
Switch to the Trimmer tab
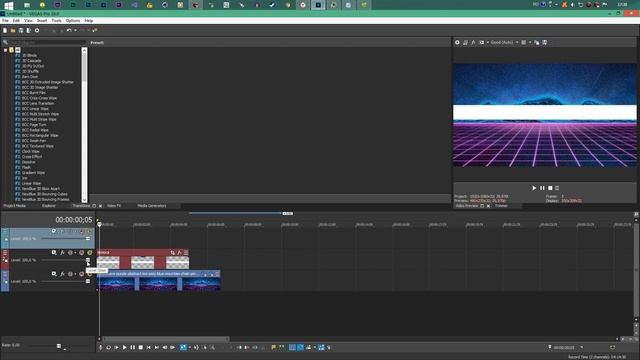501,206
